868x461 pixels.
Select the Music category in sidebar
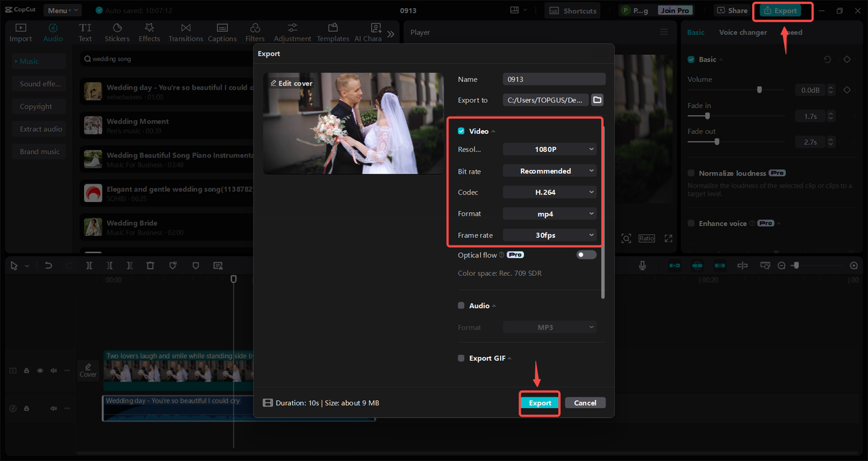coord(39,61)
